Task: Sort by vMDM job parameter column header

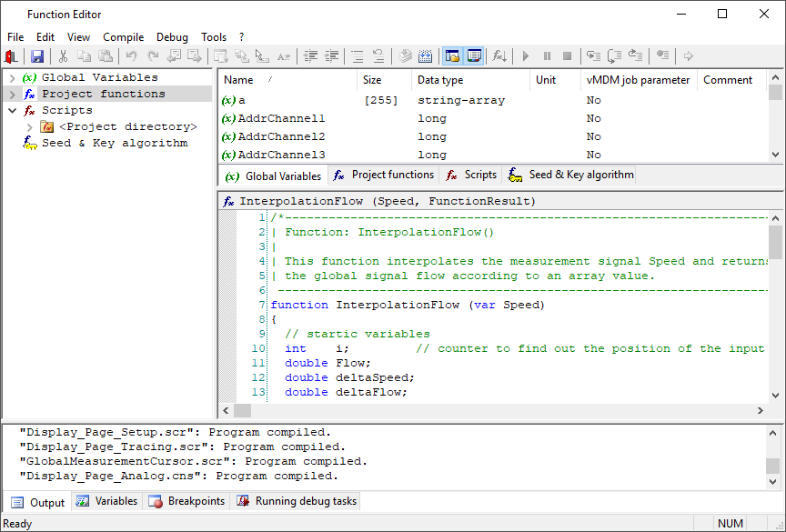Action: pos(639,80)
